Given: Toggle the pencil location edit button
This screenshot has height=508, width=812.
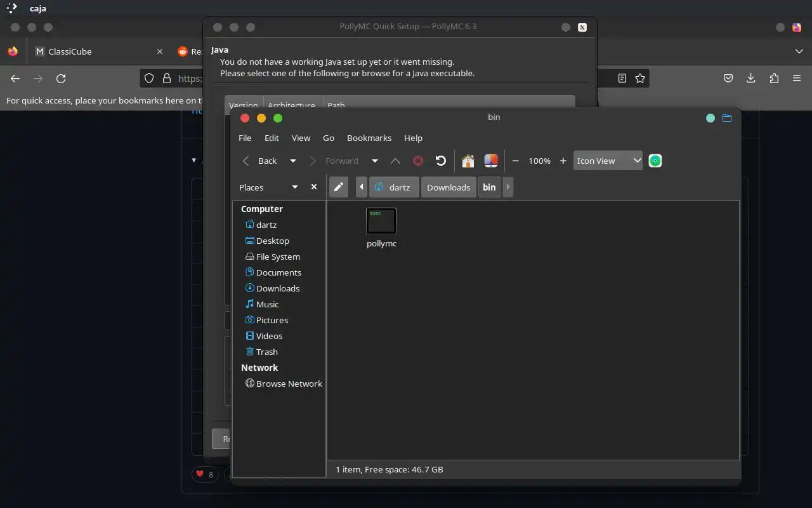Looking at the screenshot, I should pyautogui.click(x=339, y=187).
